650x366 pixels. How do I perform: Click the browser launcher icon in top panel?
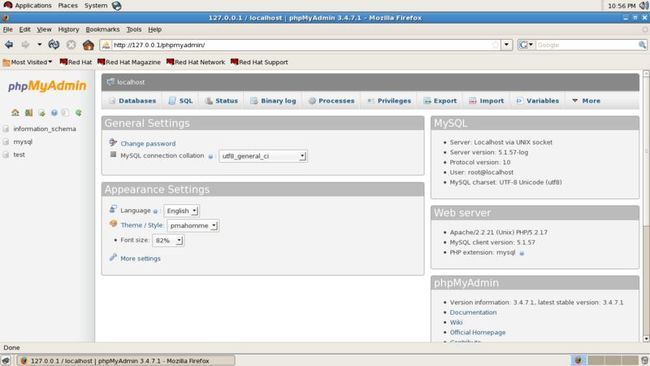coord(117,5)
